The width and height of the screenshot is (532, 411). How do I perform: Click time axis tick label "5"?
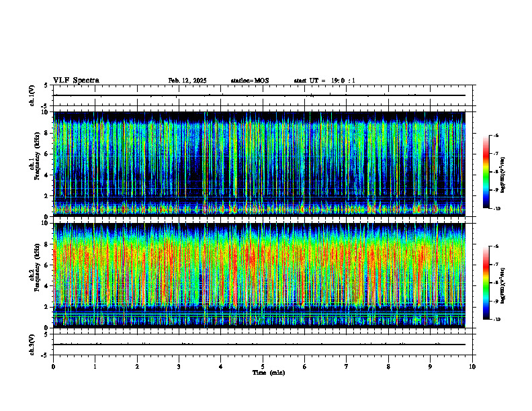[x=263, y=367]
